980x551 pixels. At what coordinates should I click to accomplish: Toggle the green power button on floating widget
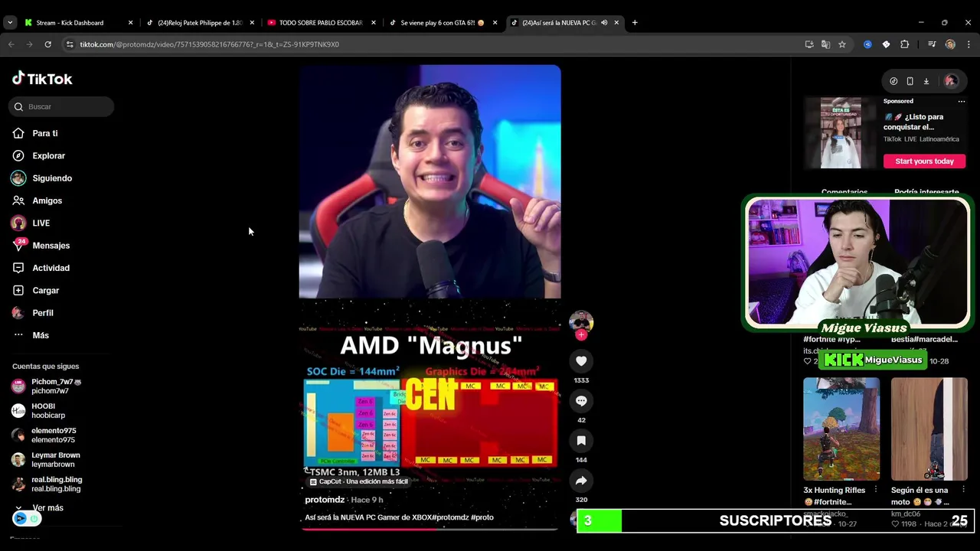click(34, 519)
